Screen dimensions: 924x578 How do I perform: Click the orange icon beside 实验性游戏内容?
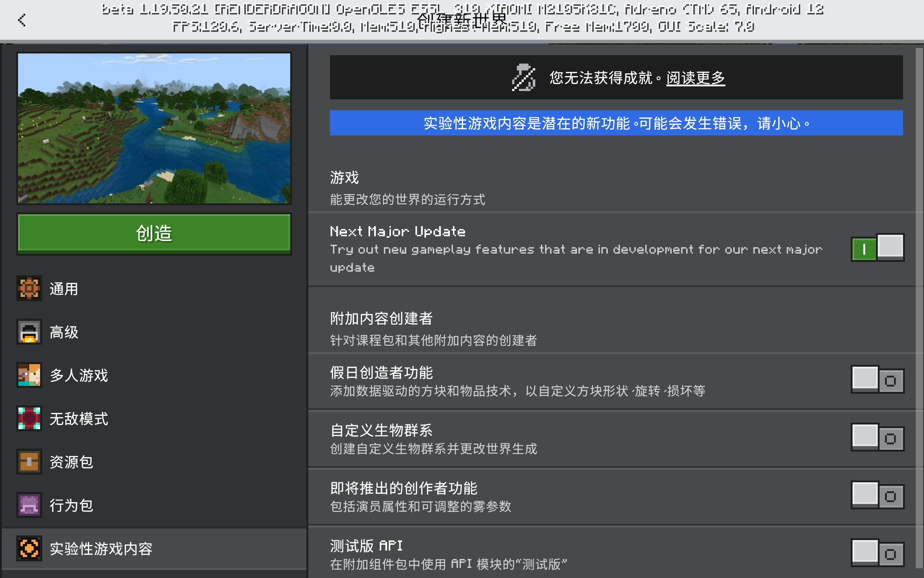(29, 548)
